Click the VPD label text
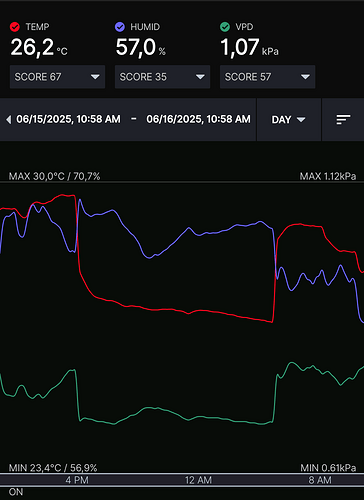 pyautogui.click(x=244, y=27)
